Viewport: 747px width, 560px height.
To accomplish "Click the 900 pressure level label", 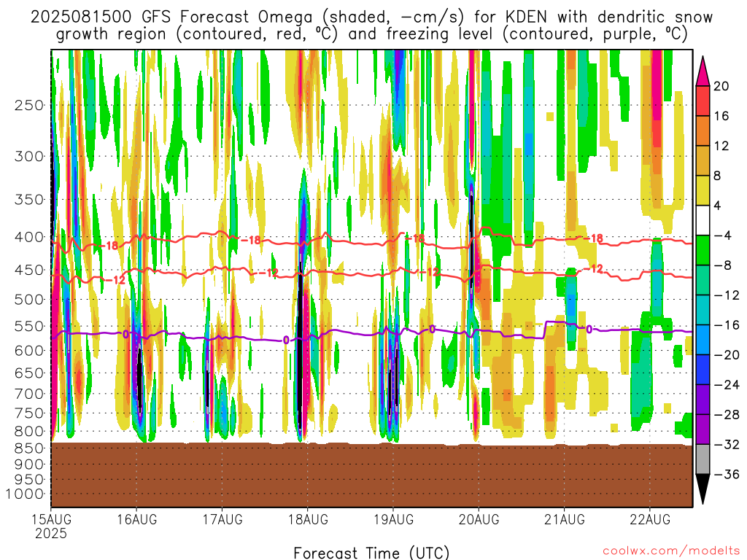I will point(29,464).
